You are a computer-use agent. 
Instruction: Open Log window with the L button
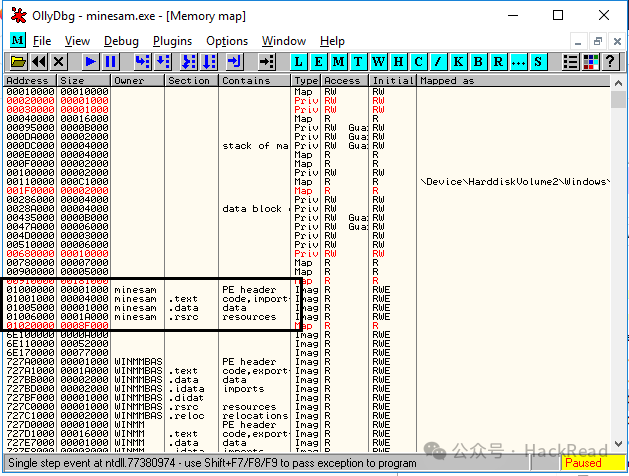pos(298,62)
